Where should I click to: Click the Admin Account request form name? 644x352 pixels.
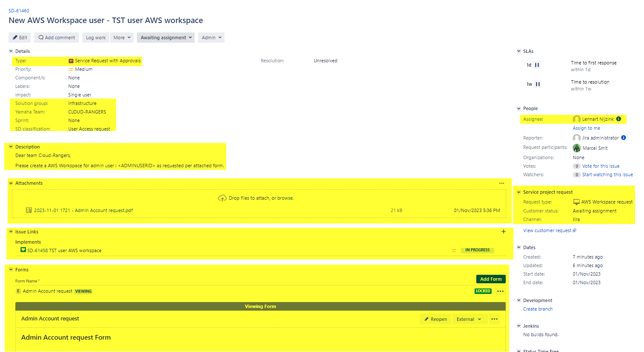coord(47,291)
